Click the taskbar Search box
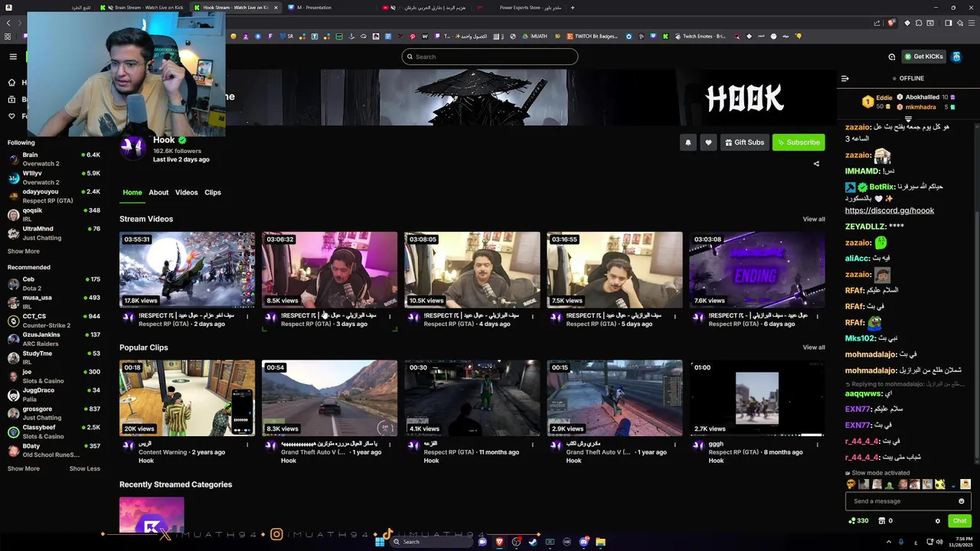Viewport: 980px width, 551px height. point(430,542)
